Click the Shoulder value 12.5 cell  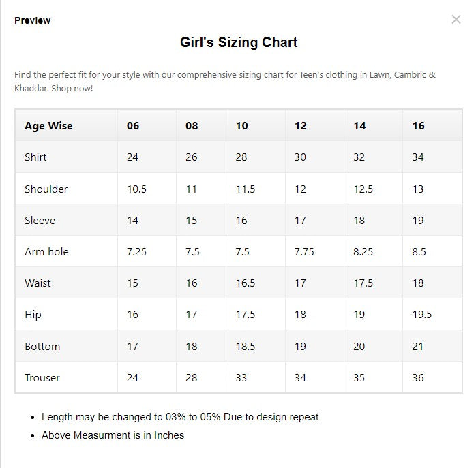363,189
